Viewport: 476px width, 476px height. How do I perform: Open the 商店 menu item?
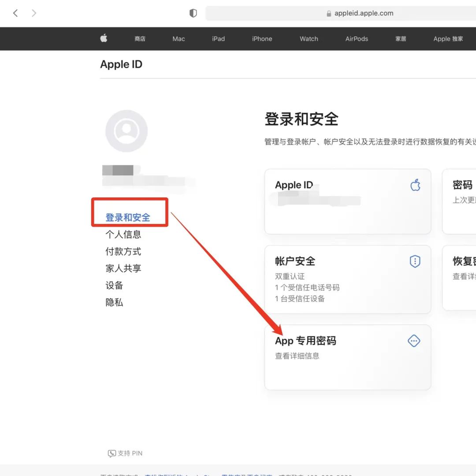140,39
